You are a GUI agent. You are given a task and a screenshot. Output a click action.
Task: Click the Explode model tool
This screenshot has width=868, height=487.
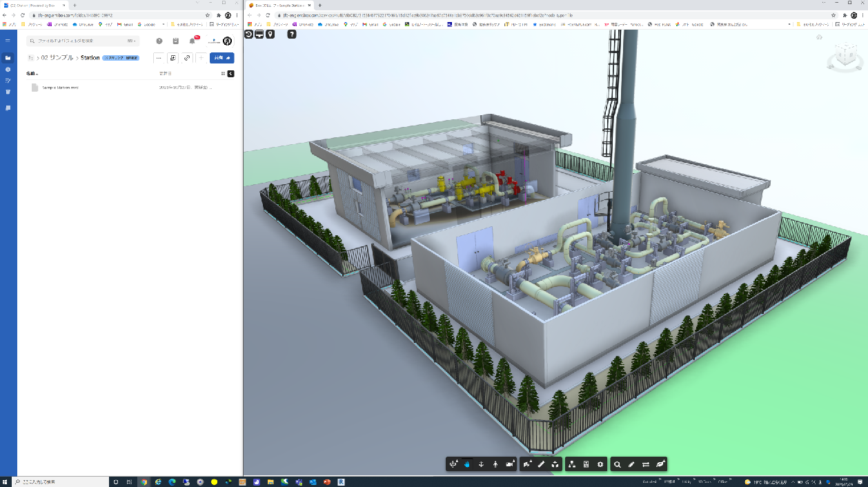coord(555,464)
